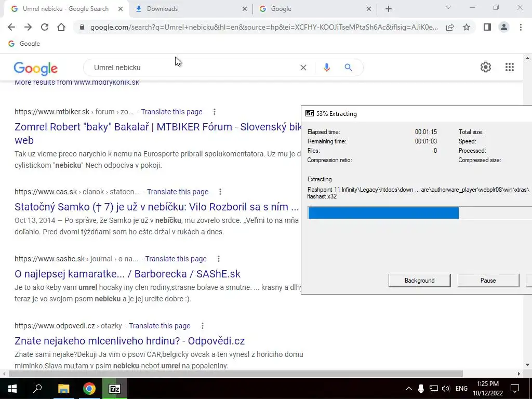The image size is (532, 399).
Task: Clear the search box with the X
Action: tap(303, 68)
